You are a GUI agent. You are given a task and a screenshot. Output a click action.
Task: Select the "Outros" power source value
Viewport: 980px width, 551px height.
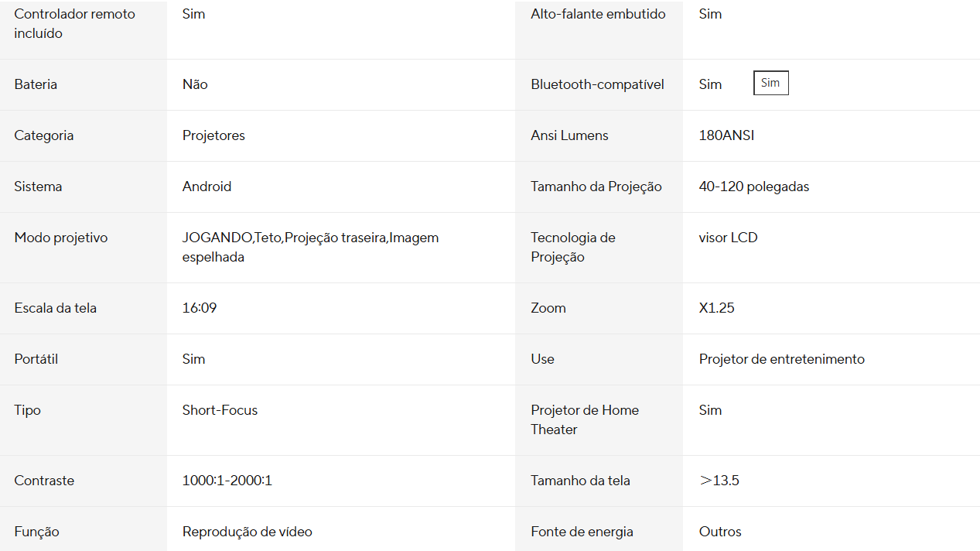tap(720, 532)
